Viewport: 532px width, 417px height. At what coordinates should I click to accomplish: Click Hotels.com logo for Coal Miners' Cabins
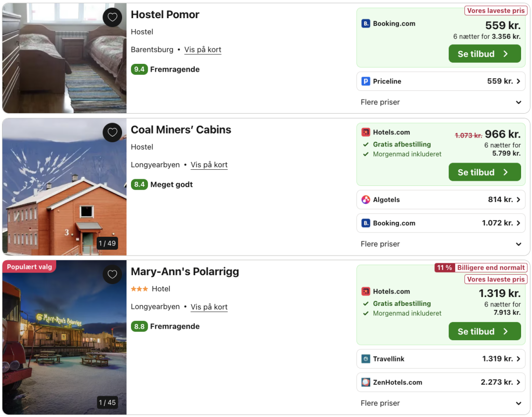pyautogui.click(x=366, y=132)
